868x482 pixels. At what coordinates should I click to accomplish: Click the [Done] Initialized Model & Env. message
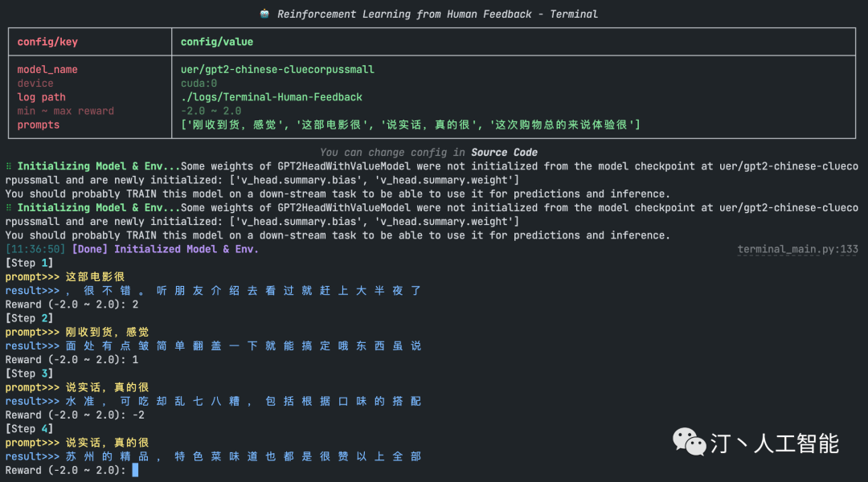(x=166, y=249)
